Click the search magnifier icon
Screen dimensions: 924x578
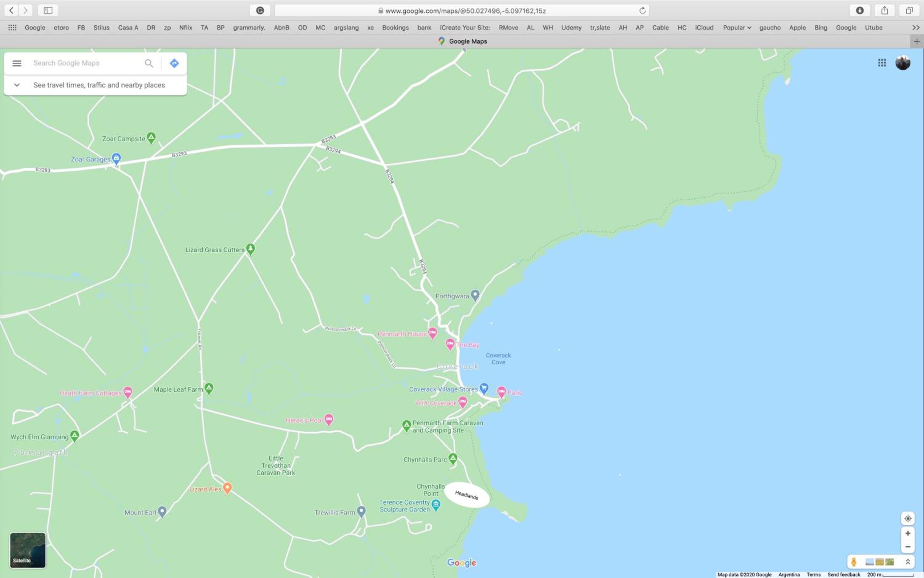coord(149,63)
